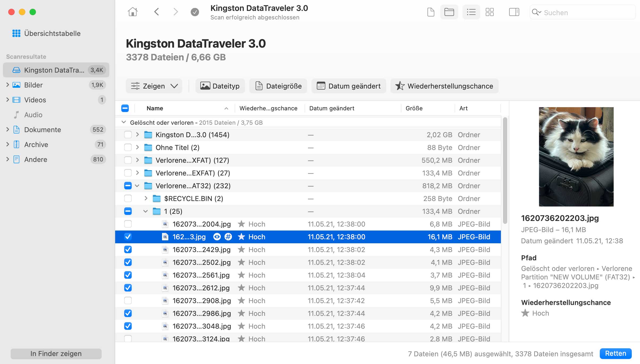The height and width of the screenshot is (364, 640).
Task: Click the file icon of 162073...2004.jpg
Action: (165, 224)
